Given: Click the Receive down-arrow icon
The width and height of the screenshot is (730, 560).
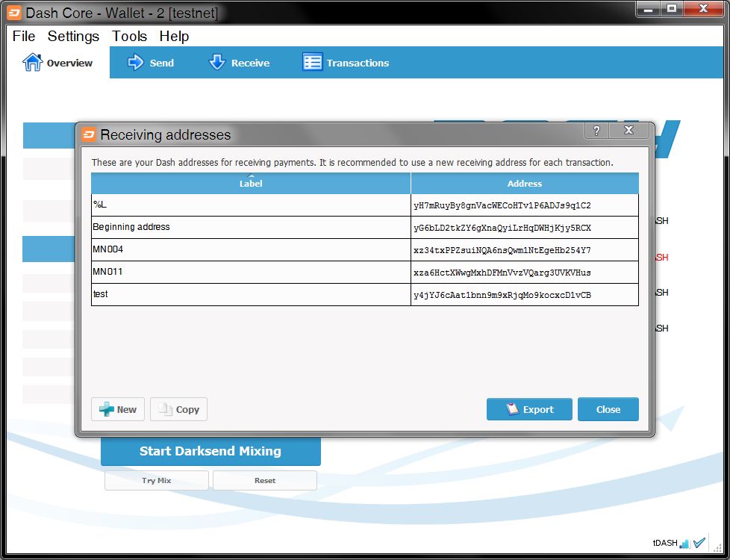Looking at the screenshot, I should pos(217,62).
